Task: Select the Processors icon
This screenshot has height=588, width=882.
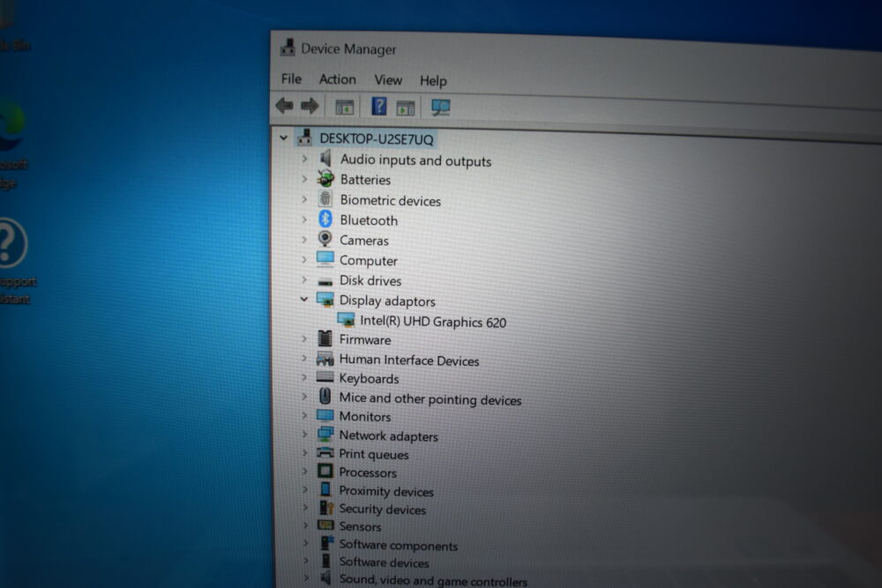Action: (325, 471)
